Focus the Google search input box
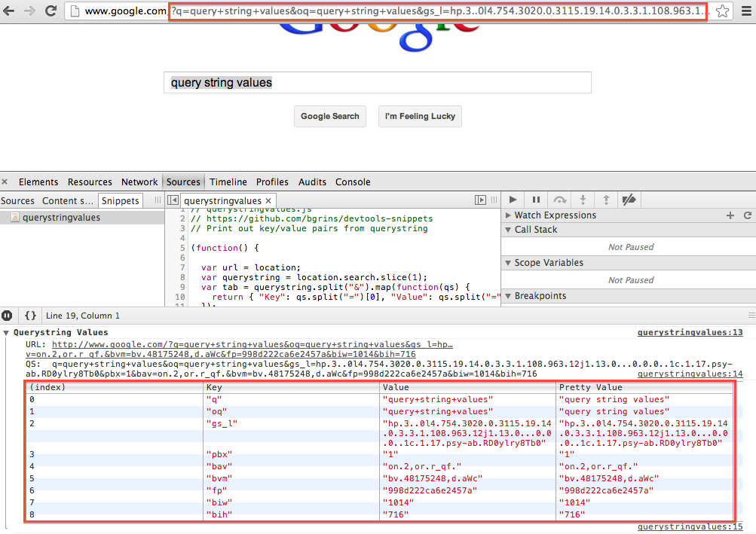The image size is (756, 534). (378, 82)
